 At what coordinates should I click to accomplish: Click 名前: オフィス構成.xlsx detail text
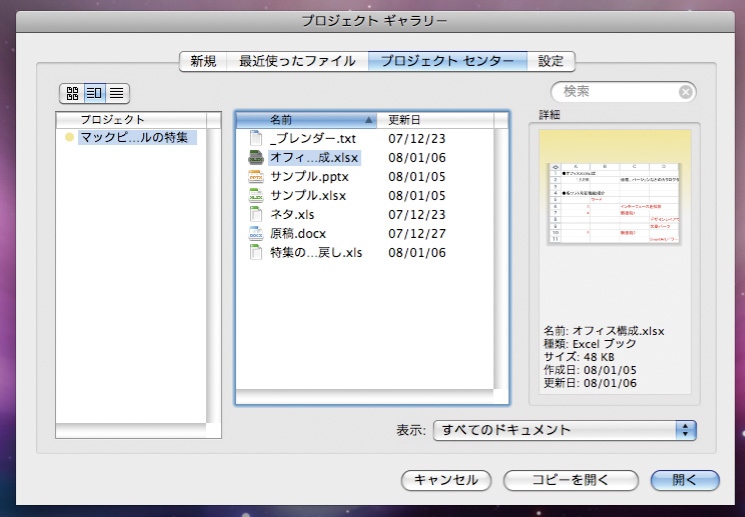604,331
